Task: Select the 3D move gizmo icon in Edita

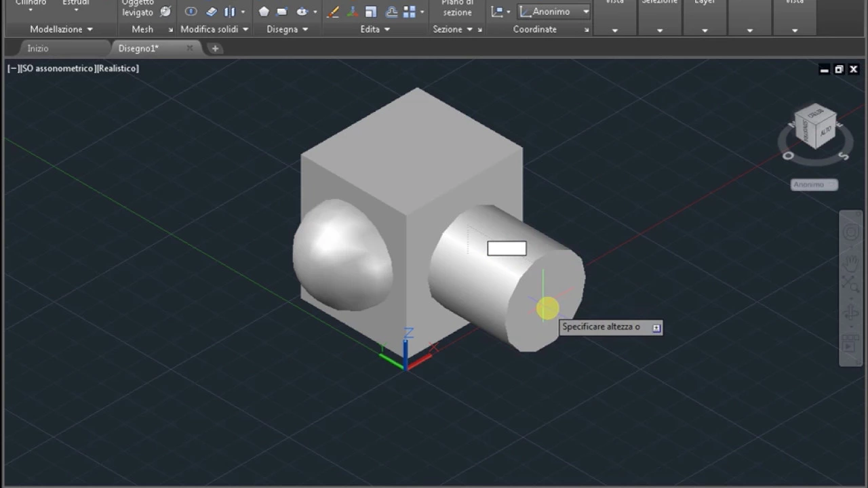Action: click(x=352, y=12)
